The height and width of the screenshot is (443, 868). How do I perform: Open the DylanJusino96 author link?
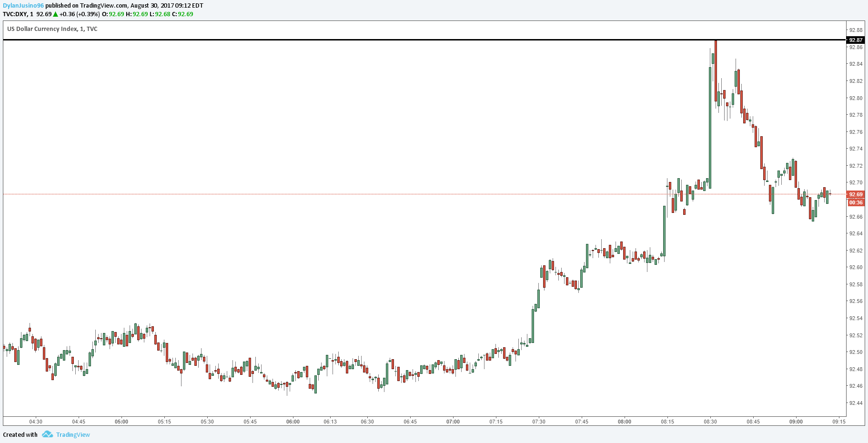point(23,6)
